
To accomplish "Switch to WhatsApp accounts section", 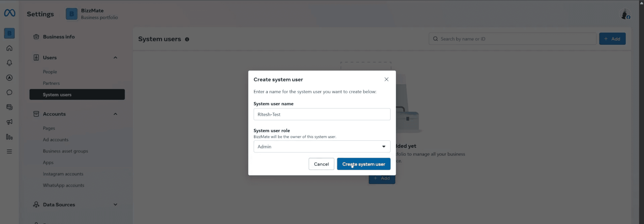I will [x=63, y=185].
